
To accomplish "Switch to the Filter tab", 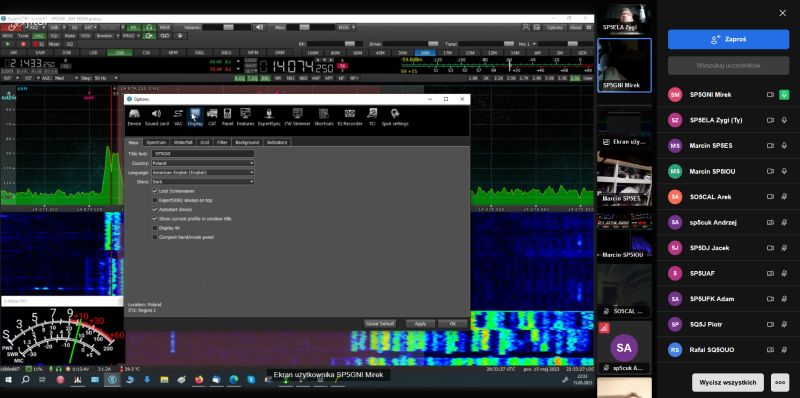I will point(222,142).
